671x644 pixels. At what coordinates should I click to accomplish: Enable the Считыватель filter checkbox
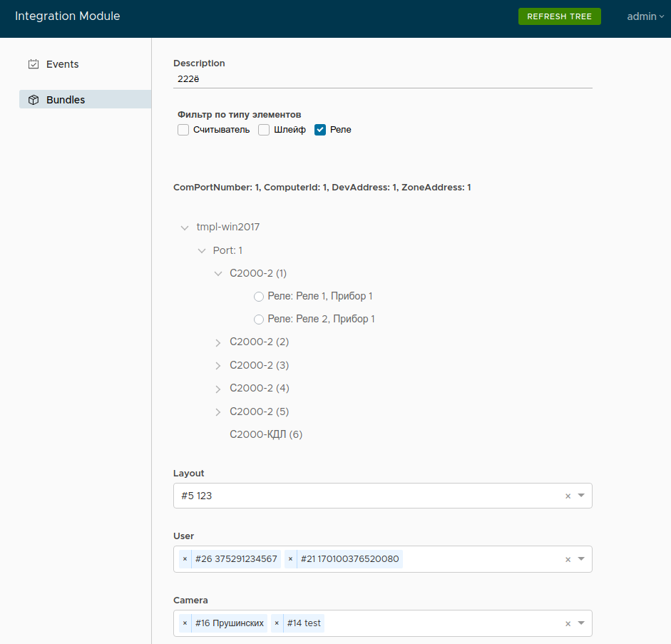pyautogui.click(x=183, y=130)
